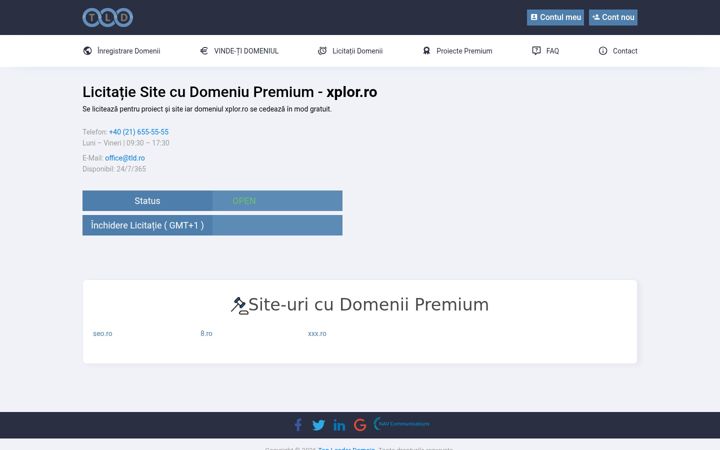Click the globe icon beside Înregistrare Domenii
The width and height of the screenshot is (720, 450).
tap(87, 51)
